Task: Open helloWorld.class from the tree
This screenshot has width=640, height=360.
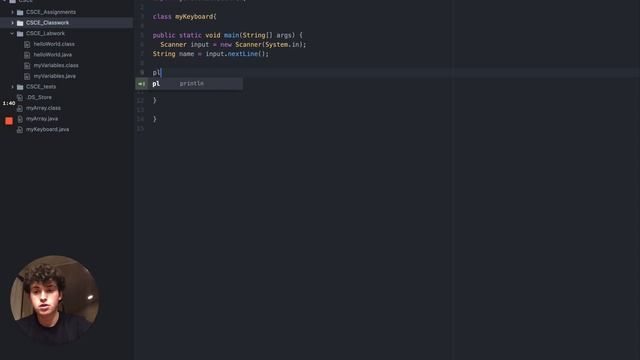Action: pos(54,44)
